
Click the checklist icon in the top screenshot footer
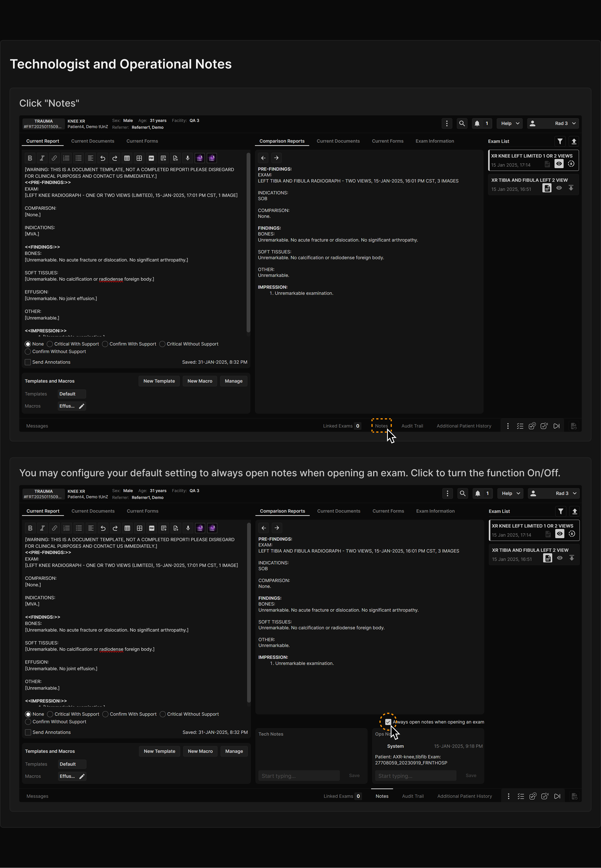[520, 426]
